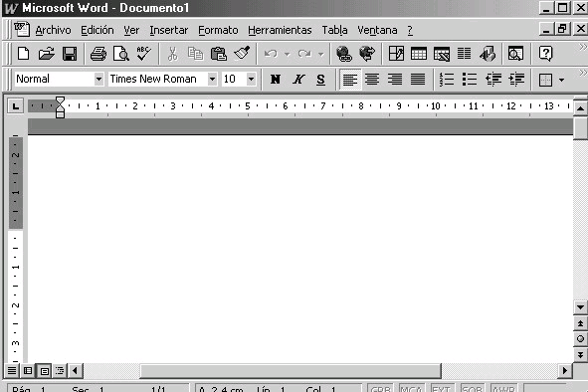
Task: Open the Times New Roman font list
Action: [212, 80]
